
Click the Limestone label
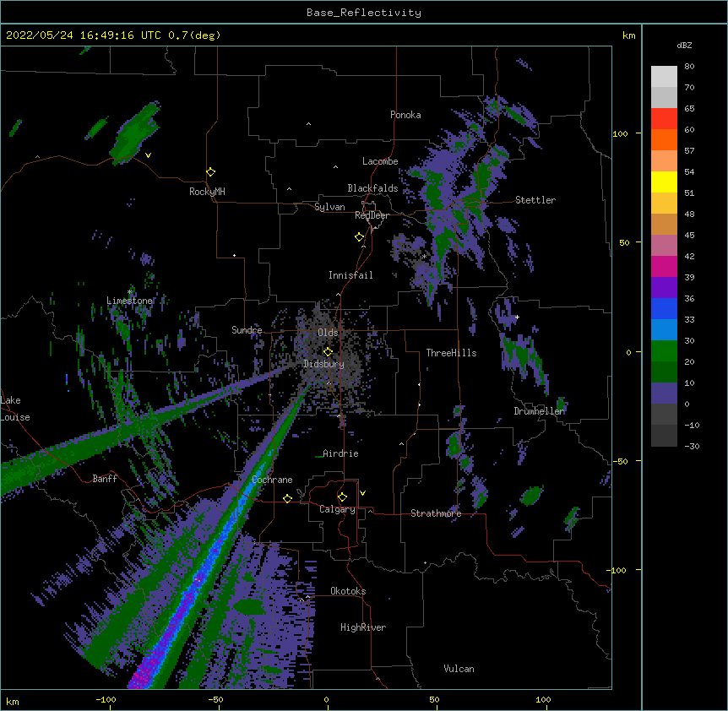(x=129, y=301)
